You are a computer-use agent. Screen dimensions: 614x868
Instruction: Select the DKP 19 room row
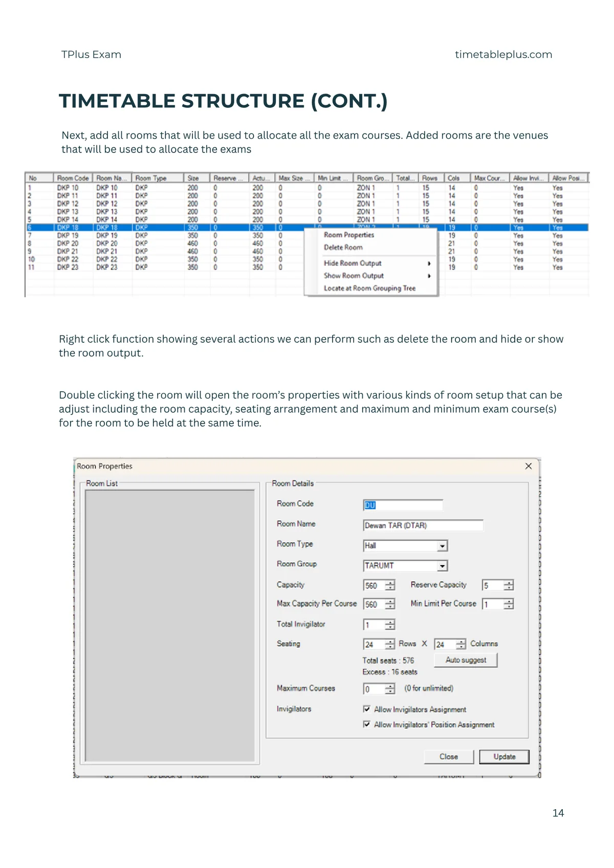click(307, 235)
